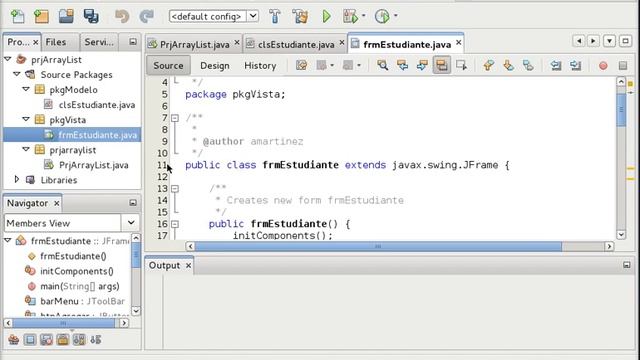Select main(String[] args) in Navigator
The width and height of the screenshot is (640, 360).
tap(80, 286)
